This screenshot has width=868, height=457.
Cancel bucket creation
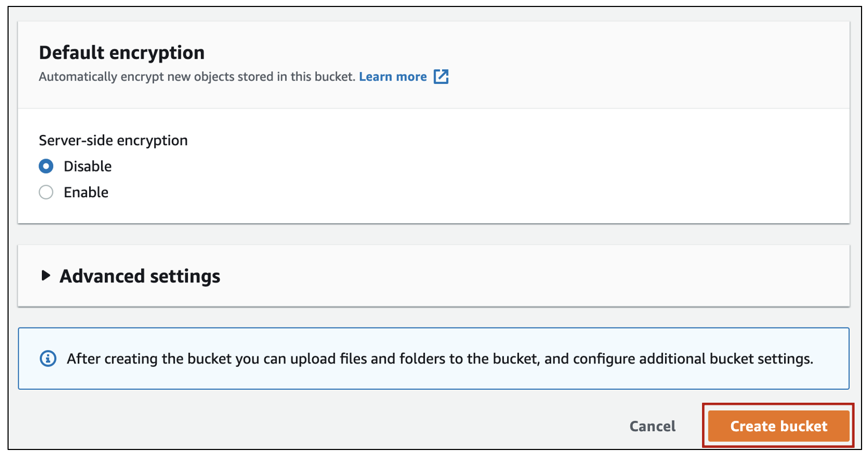(652, 426)
